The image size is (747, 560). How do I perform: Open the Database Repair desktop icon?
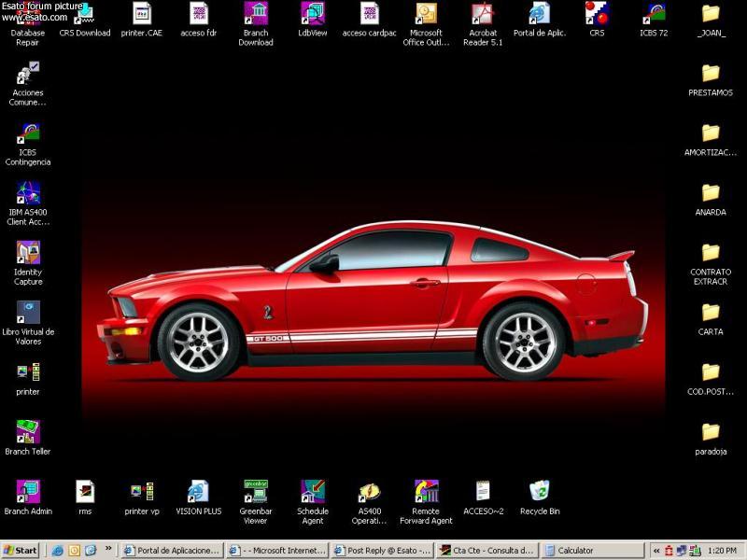28,24
